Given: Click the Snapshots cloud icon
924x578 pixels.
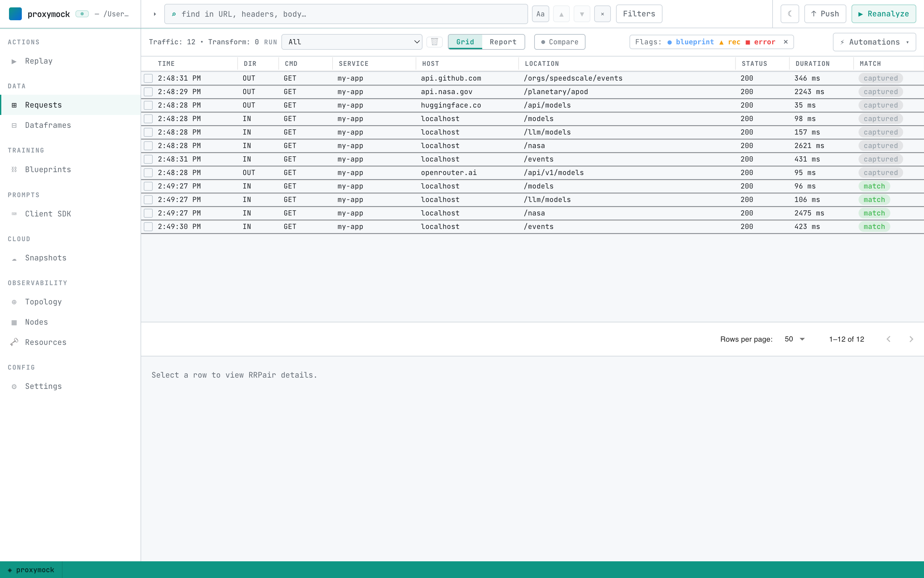Looking at the screenshot, I should (14, 259).
